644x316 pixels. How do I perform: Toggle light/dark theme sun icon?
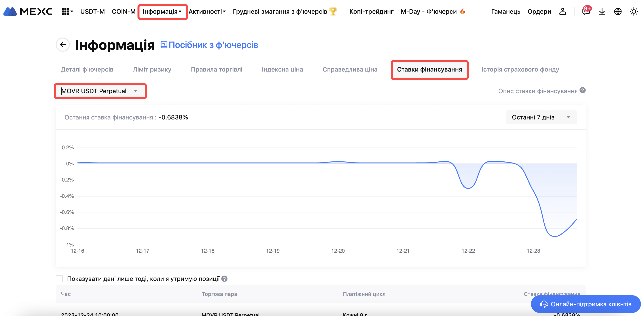[633, 11]
